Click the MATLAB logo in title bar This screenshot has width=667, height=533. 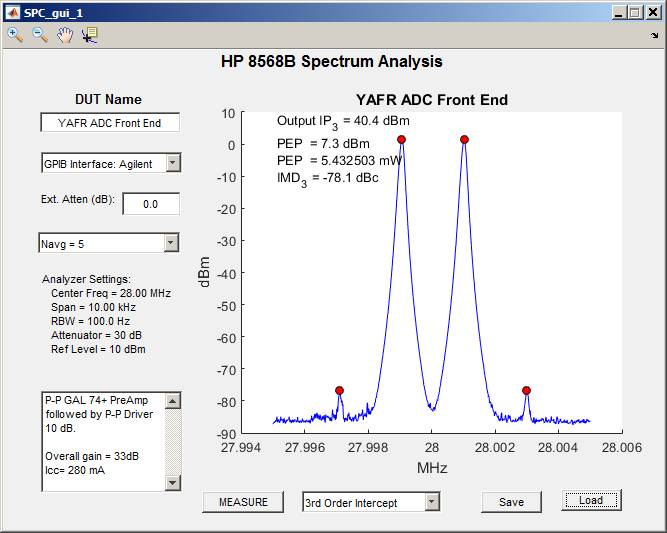12,13
